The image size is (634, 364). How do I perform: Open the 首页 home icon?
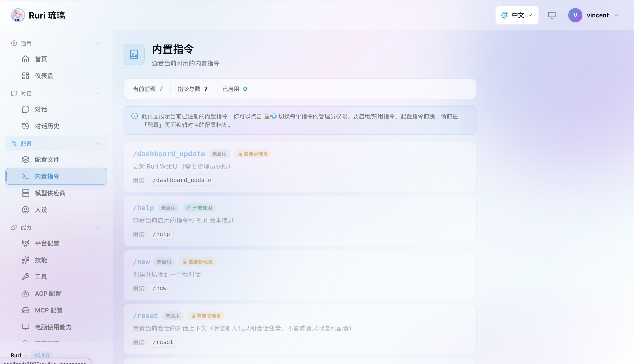pyautogui.click(x=26, y=59)
